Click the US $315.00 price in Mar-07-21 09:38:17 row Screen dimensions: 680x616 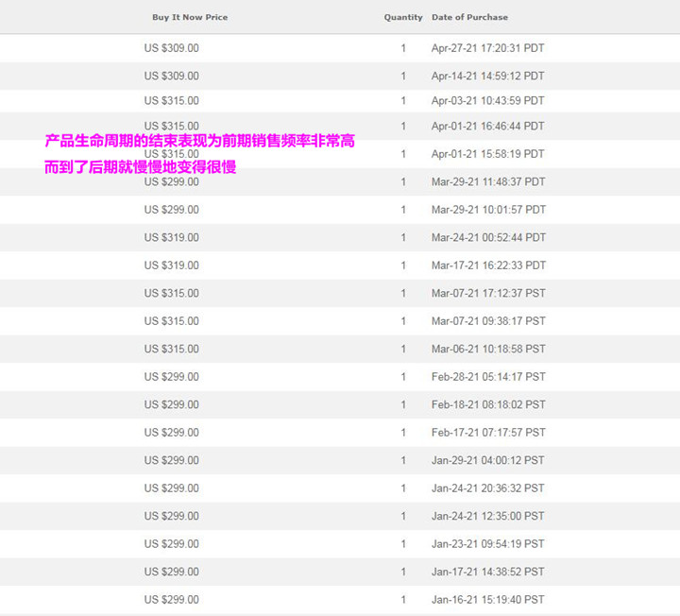[172, 321]
